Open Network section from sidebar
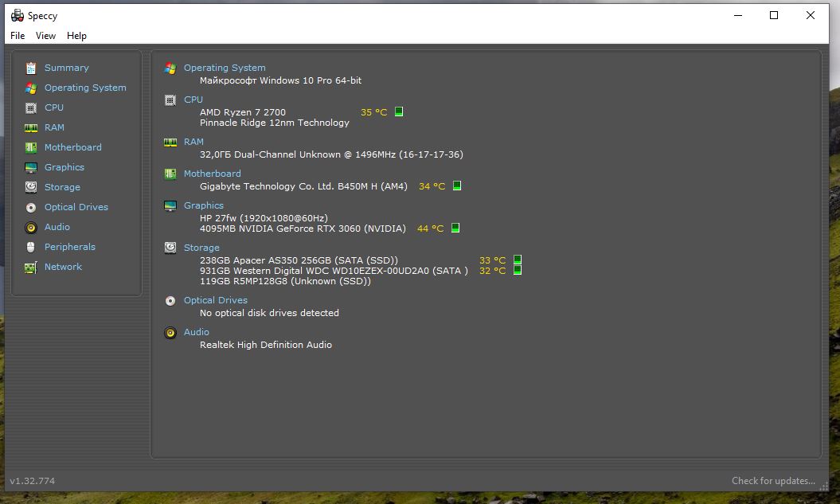 click(x=63, y=267)
